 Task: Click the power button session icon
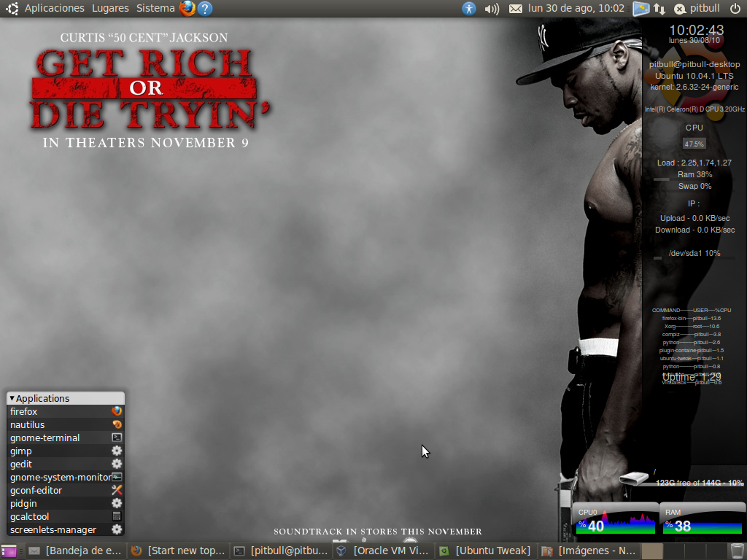pyautogui.click(x=735, y=8)
